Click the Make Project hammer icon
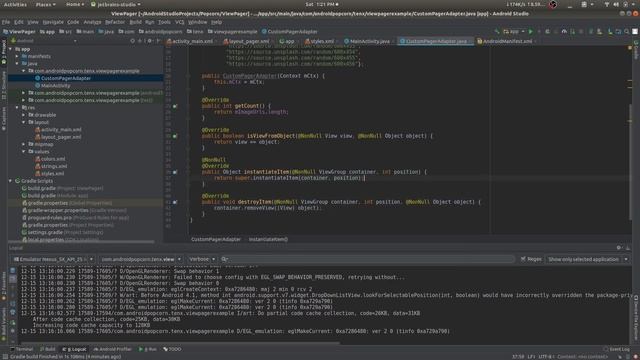The width and height of the screenshot is (640, 360). [x=497, y=31]
